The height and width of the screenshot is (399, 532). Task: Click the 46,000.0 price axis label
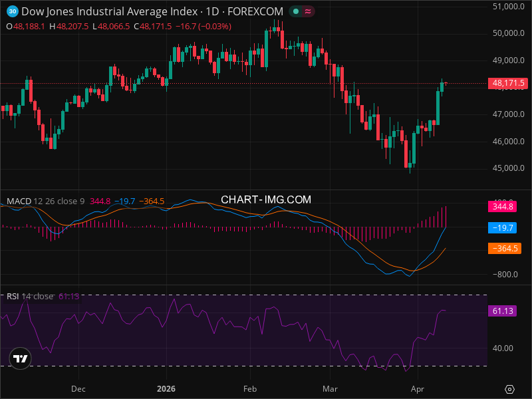coord(508,142)
